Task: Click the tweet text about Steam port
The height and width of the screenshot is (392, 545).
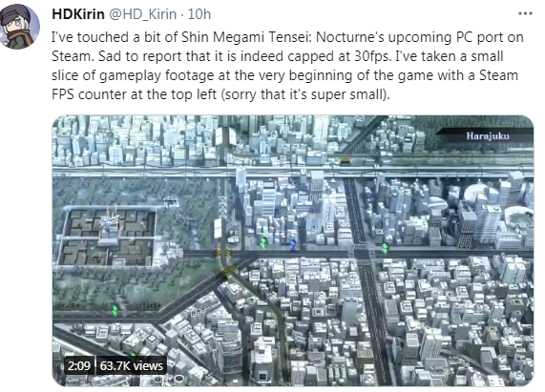Action: (x=287, y=66)
